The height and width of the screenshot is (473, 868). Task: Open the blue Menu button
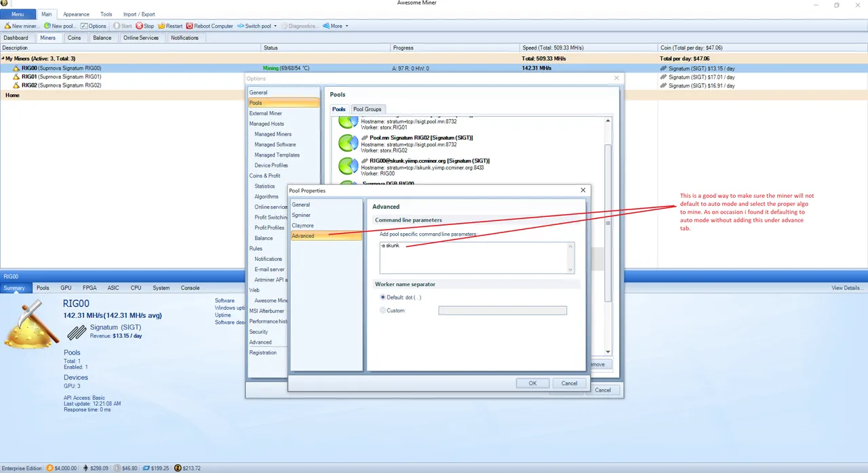(x=18, y=14)
